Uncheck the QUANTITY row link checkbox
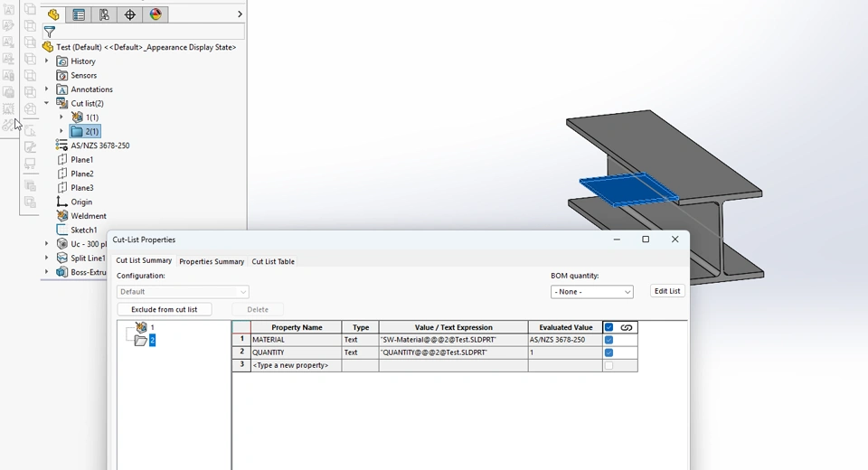This screenshot has height=470, width=868. coord(609,352)
